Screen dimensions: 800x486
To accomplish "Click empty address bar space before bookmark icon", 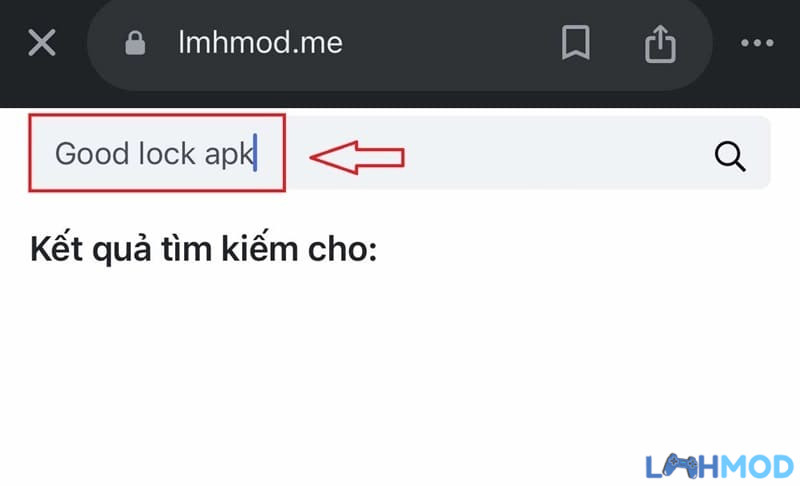I will [x=449, y=43].
